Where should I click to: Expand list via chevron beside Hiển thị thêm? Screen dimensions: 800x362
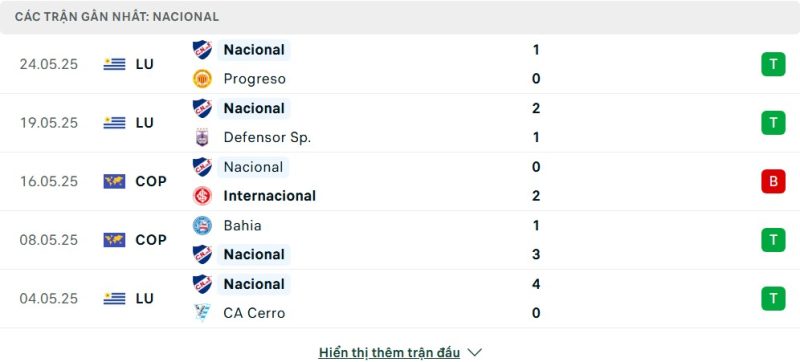[474, 352]
